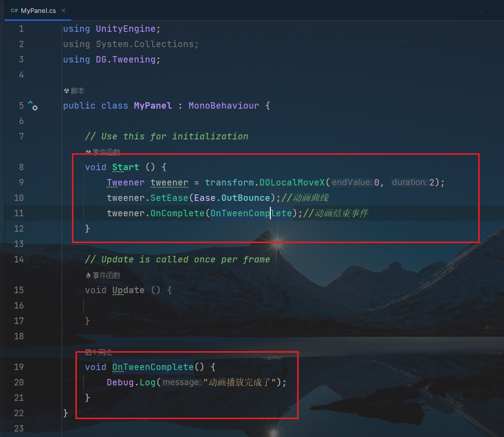Click line number 8 in the gutter
Image resolution: width=504 pixels, height=437 pixels.
tap(21, 167)
